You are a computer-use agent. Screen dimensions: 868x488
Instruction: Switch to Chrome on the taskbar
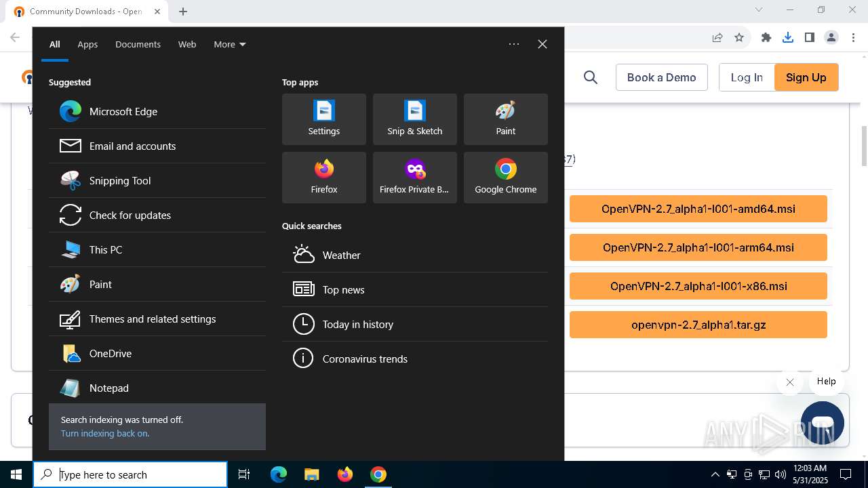[x=378, y=474]
